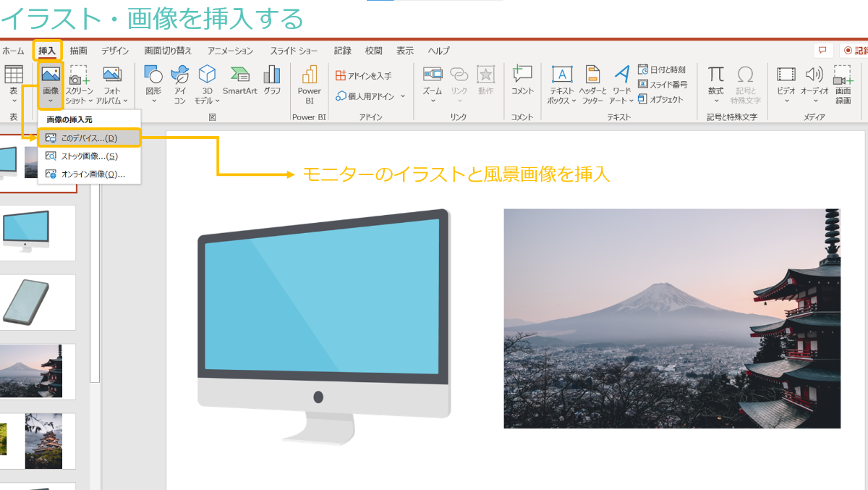Click the 日付と時刻 button
868x490 pixels.
pyautogui.click(x=662, y=70)
